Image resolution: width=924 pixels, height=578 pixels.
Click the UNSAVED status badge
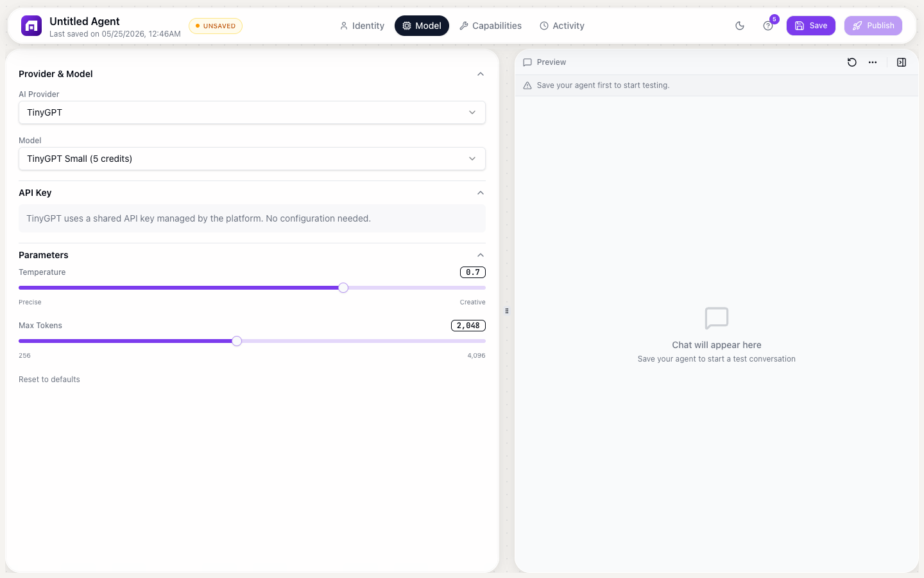[x=216, y=26]
